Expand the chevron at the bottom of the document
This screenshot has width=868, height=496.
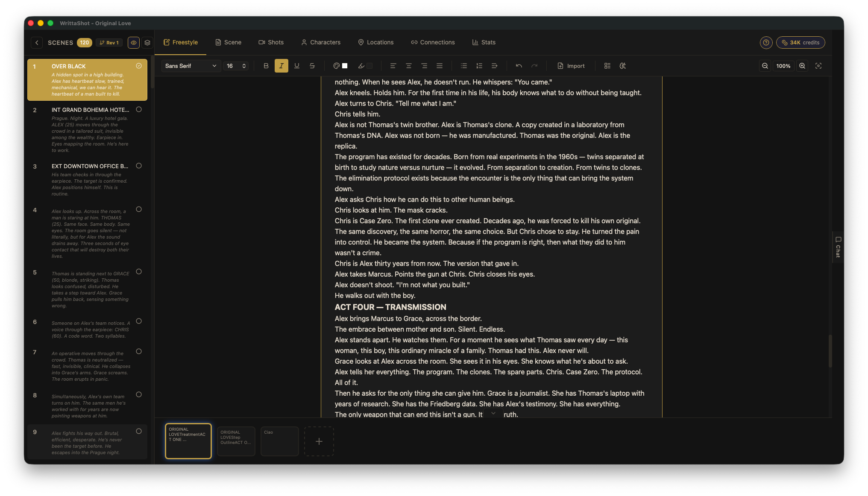(493, 413)
